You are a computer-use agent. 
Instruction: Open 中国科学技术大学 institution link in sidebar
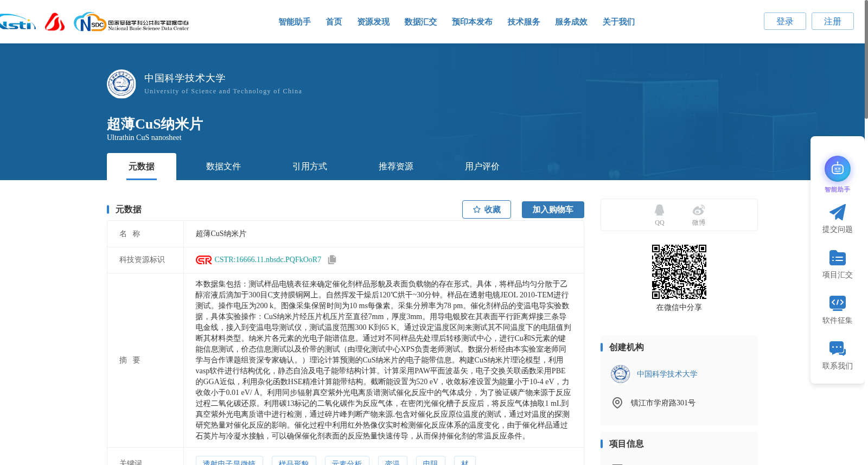coord(667,374)
